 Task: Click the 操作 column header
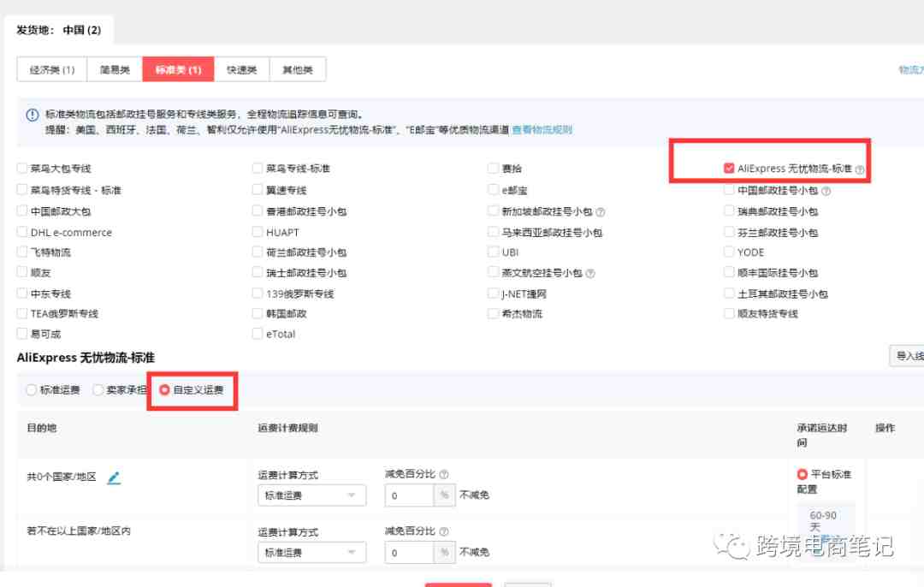[x=885, y=428]
